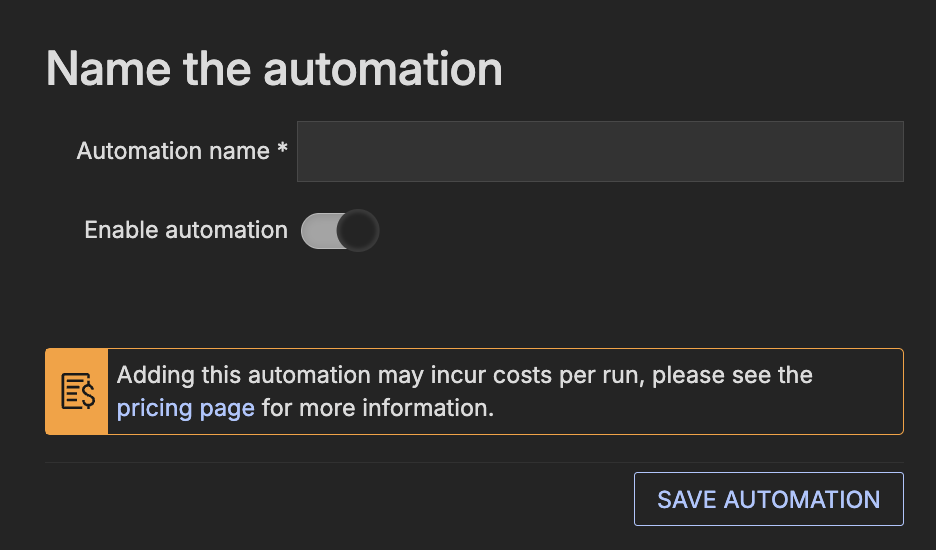936x550 pixels.
Task: Toggle the Enable automation switch
Action: tap(339, 231)
